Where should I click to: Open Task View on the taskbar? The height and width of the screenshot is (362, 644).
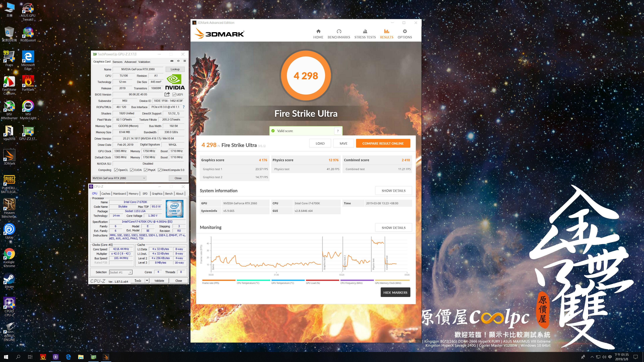point(30,357)
